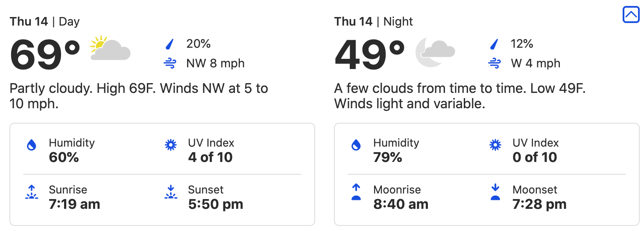Screen dimensions: 644x231
Task: Click the Sunset icon
Action: click(171, 192)
